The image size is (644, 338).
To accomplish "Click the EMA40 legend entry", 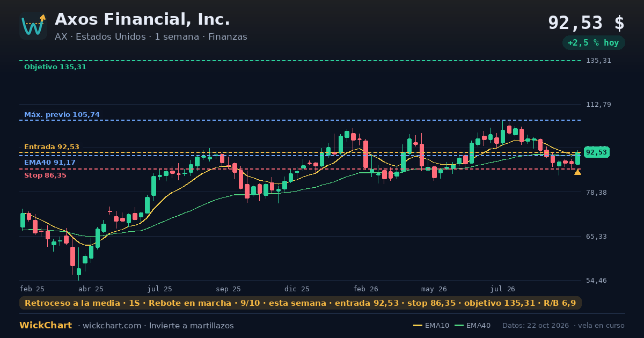I will [472, 326].
